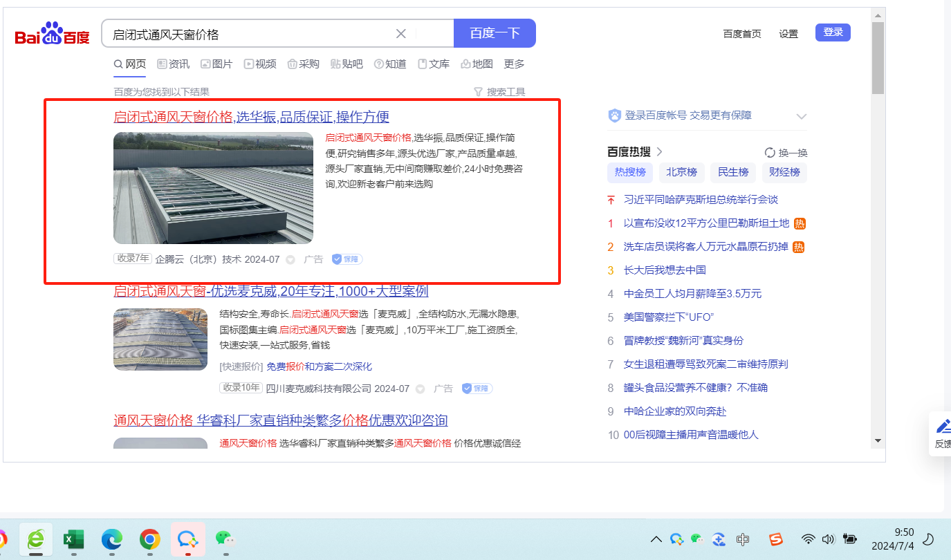This screenshot has height=560, width=951.
Task: Open the 启闭式通风天窗-优选麦克威 result title
Action: point(271,291)
